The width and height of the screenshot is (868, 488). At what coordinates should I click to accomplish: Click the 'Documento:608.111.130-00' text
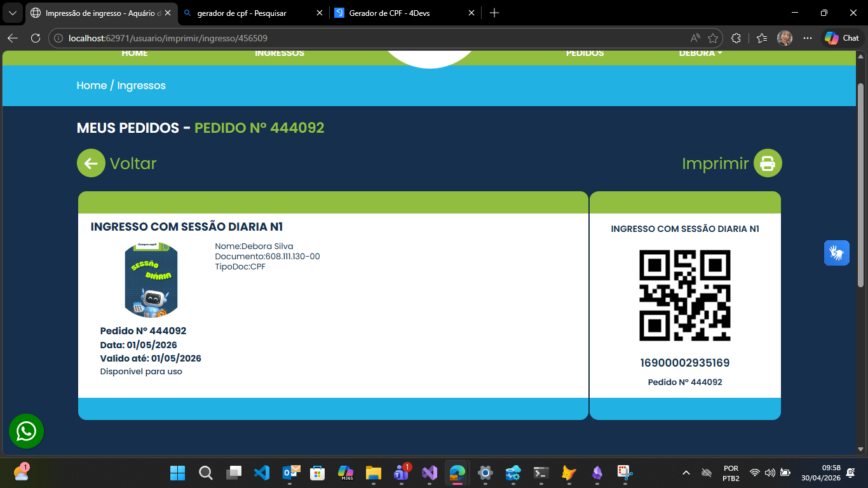point(268,257)
